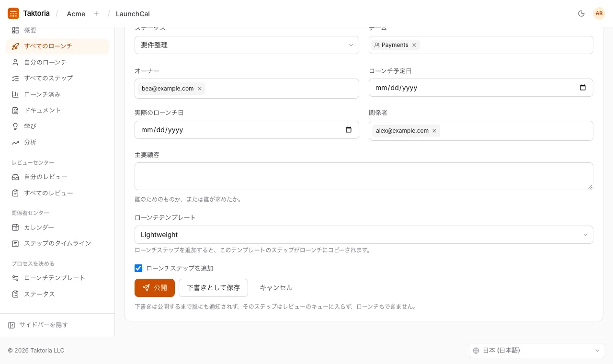Open the Acme breadcrumb link

pos(76,14)
